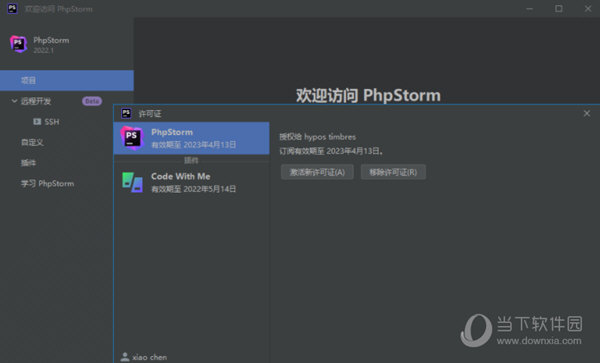Click the SSH terminal icon
The width and height of the screenshot is (600, 363).
(x=37, y=122)
